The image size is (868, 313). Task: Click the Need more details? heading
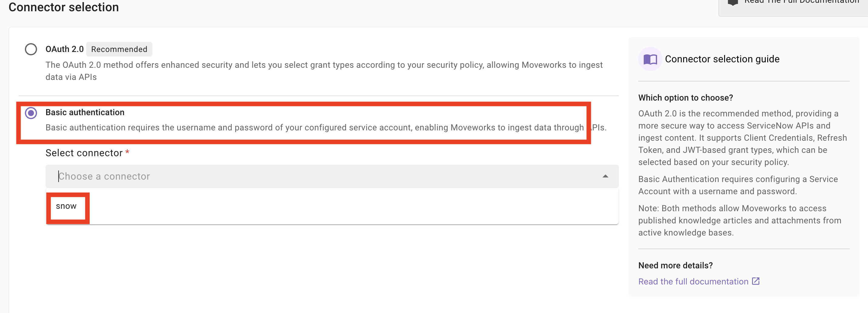[675, 266]
